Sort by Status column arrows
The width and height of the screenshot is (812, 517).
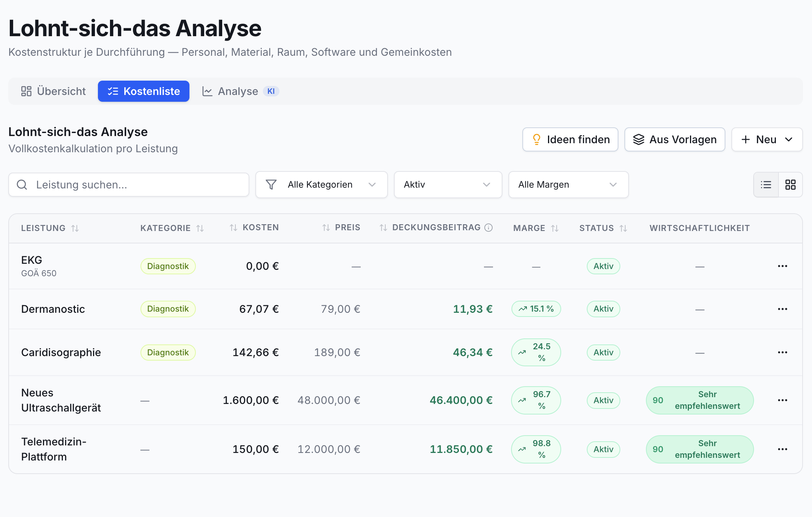[x=623, y=228]
